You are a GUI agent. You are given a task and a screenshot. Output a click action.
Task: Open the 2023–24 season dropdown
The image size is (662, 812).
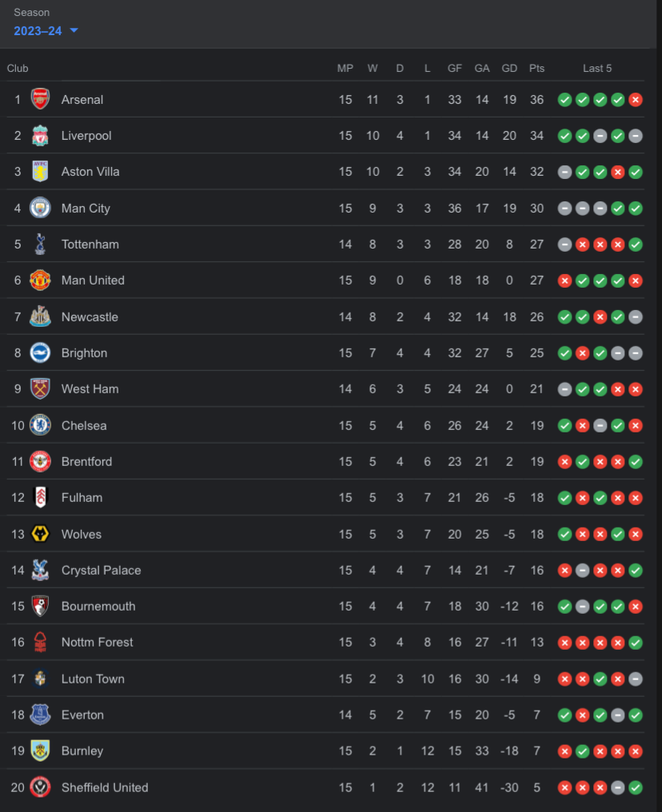pos(46,30)
